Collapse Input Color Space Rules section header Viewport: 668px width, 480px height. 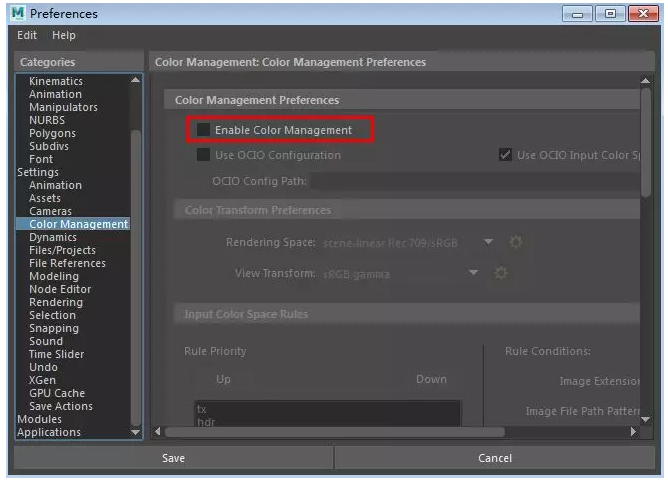click(407, 314)
